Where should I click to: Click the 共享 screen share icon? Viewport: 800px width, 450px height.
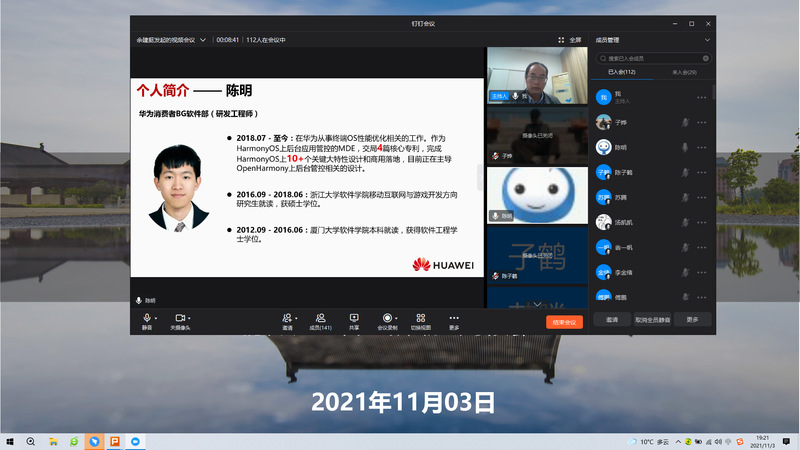tap(354, 317)
